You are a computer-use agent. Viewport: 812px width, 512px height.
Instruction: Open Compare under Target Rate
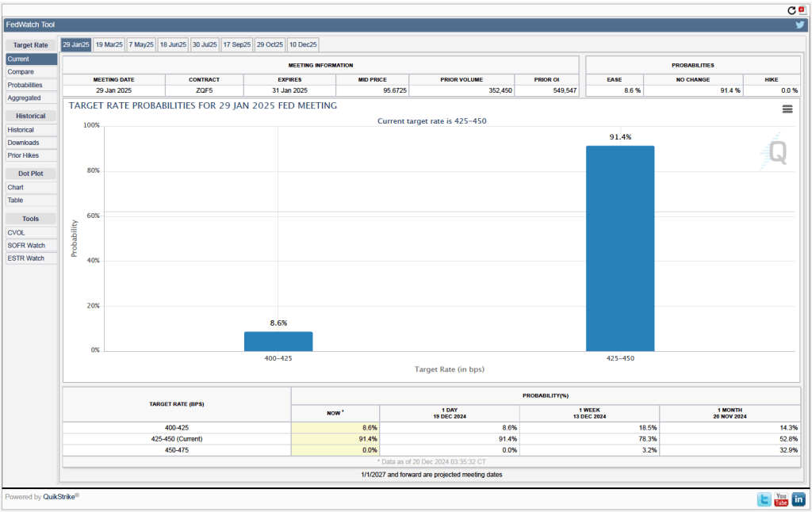[21, 72]
